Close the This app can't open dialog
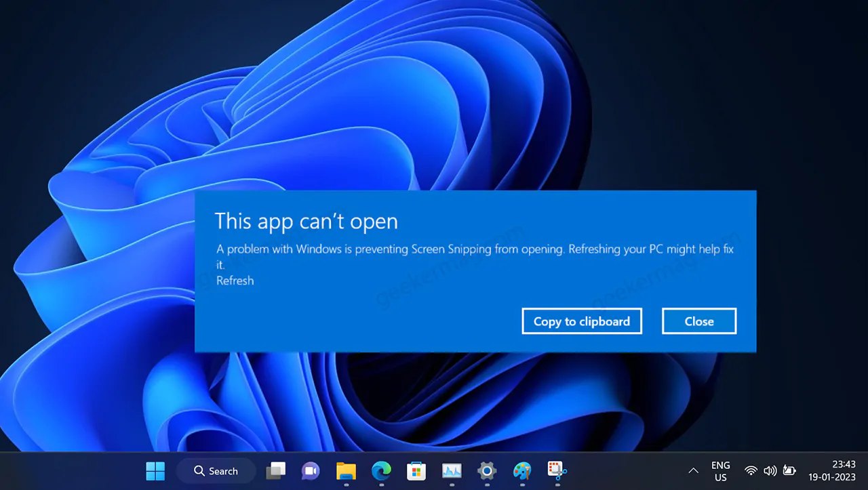 [x=699, y=321]
